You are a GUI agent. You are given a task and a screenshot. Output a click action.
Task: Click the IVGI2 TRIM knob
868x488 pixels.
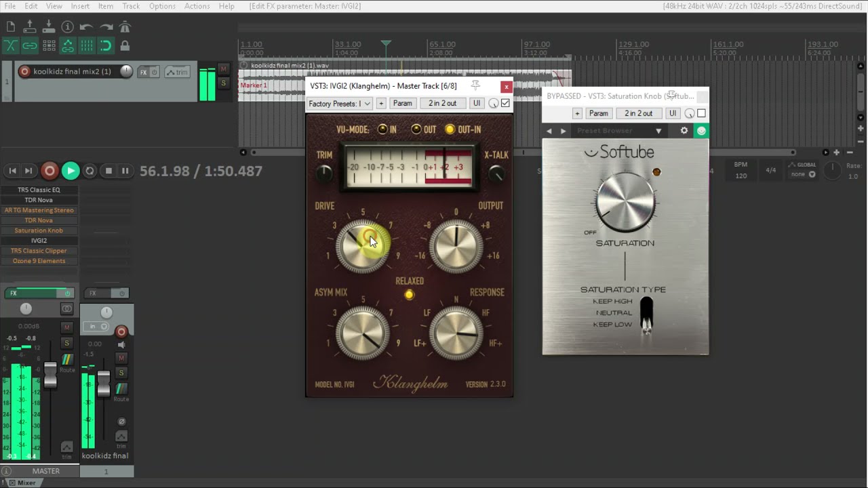pyautogui.click(x=324, y=174)
